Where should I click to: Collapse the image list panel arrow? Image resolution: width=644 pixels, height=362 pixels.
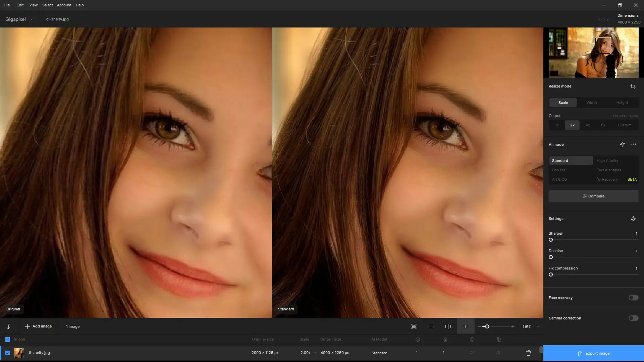[8, 326]
